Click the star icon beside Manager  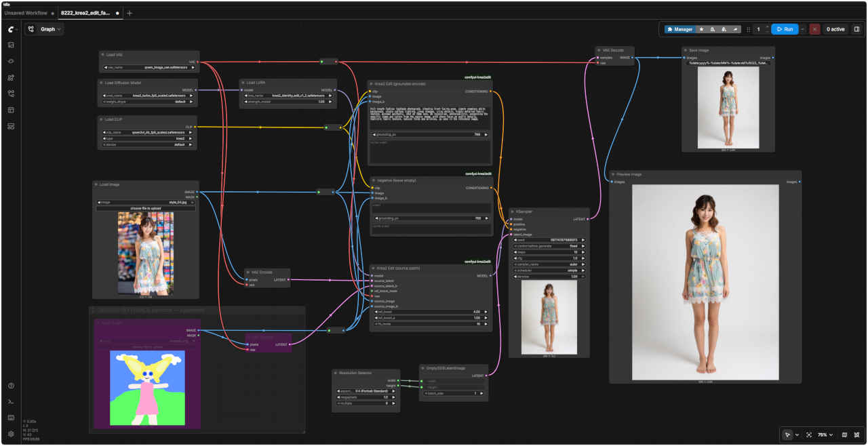[701, 29]
